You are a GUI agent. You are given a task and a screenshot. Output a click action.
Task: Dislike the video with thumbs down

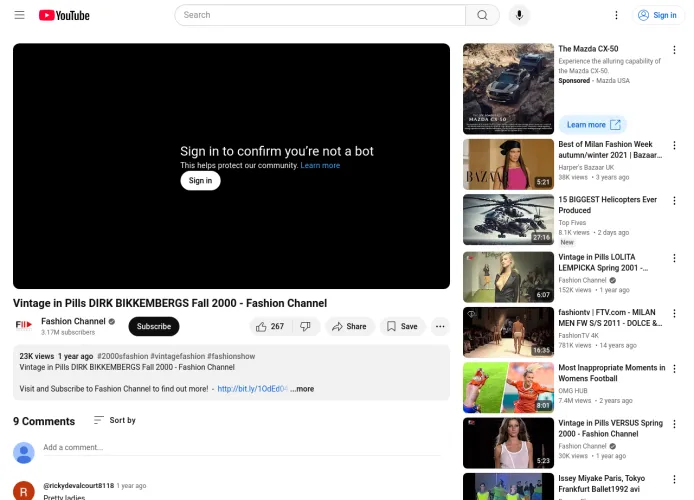click(306, 327)
